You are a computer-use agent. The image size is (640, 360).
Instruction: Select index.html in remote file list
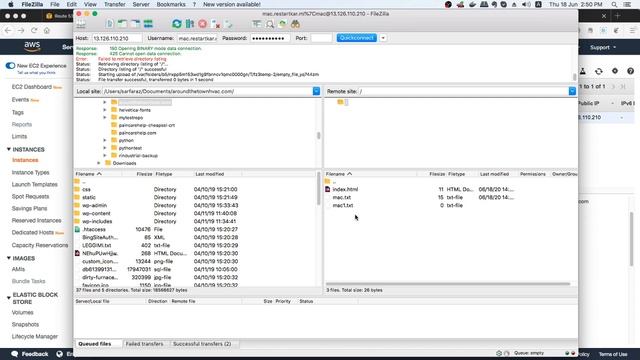(345, 189)
